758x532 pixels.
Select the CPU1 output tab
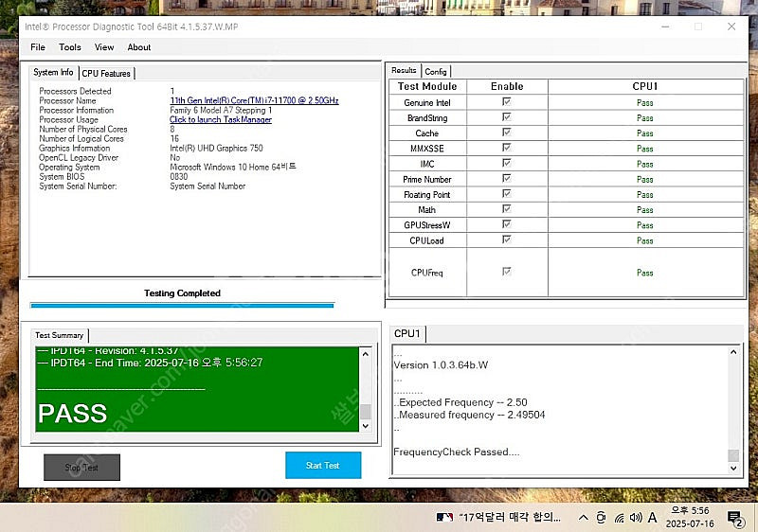click(407, 333)
